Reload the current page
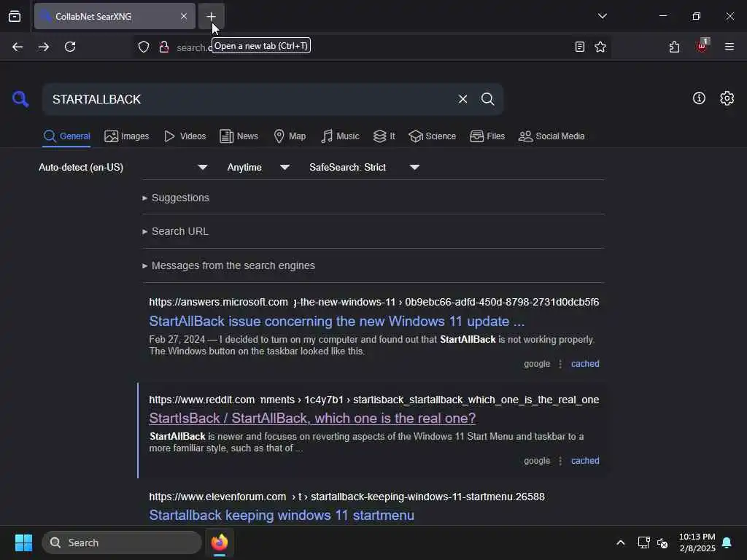This screenshot has width=747, height=560. pos(70,47)
